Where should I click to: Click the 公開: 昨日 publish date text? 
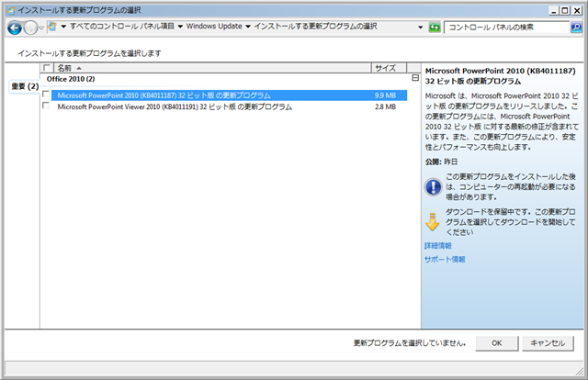click(441, 162)
